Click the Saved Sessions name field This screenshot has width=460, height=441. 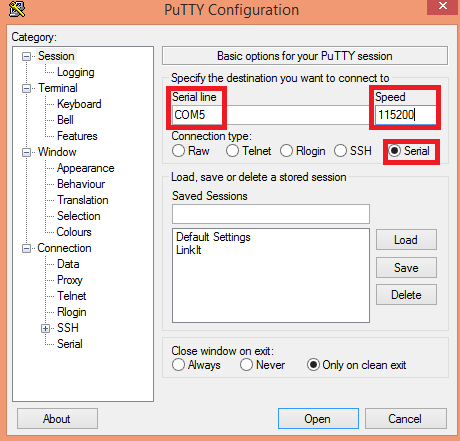(271, 214)
